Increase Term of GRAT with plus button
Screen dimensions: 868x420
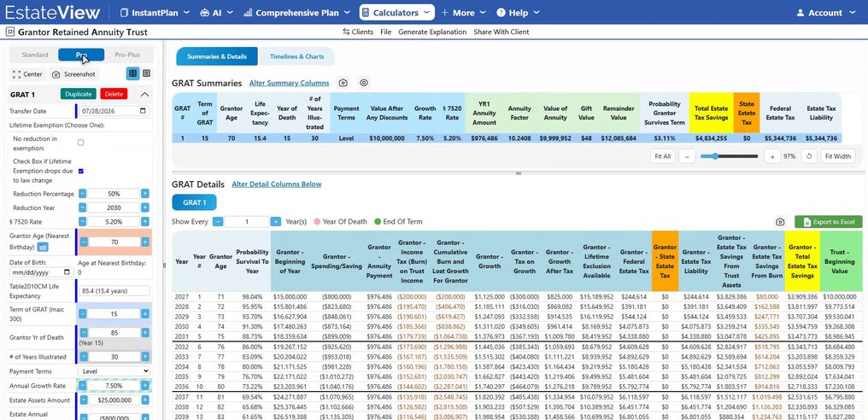[x=145, y=314]
